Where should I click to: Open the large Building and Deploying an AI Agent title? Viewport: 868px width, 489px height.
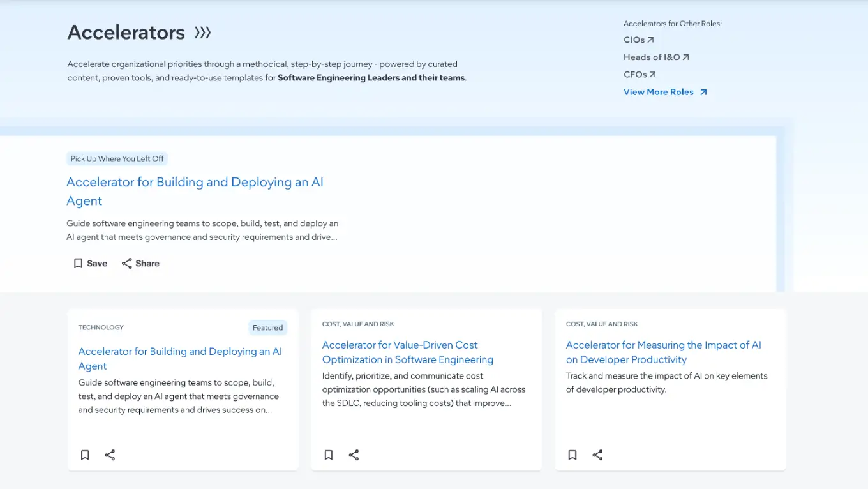[195, 192]
